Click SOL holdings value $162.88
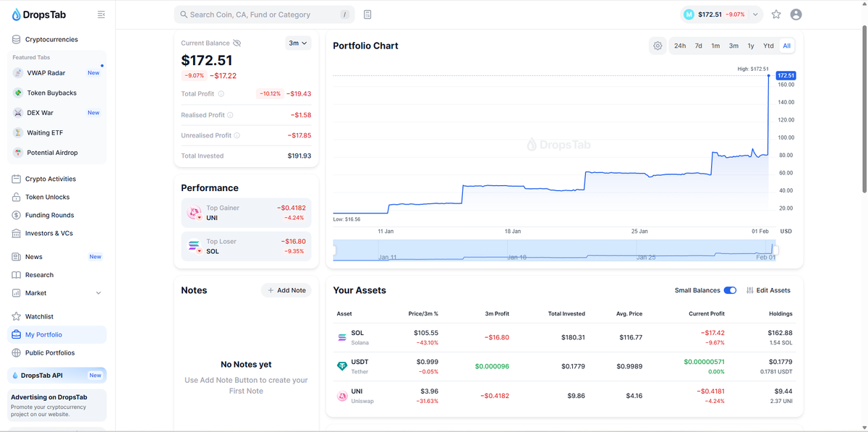This screenshot has height=432, width=868. click(780, 333)
